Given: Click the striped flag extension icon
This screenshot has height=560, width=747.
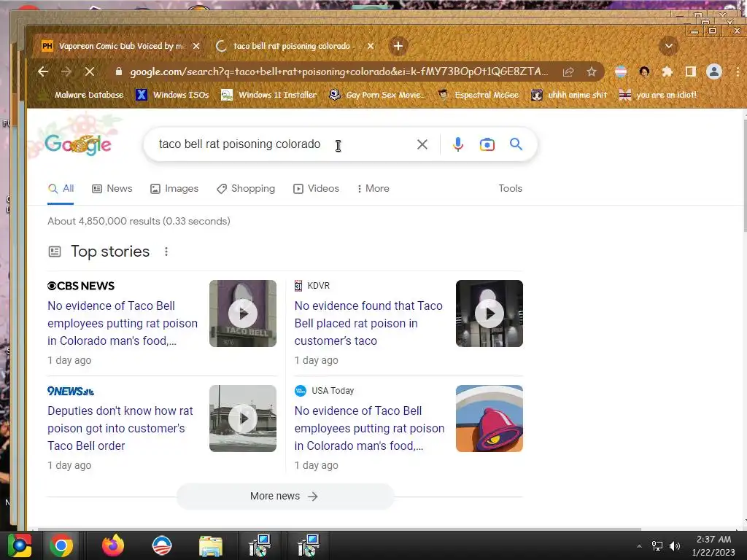Looking at the screenshot, I should 621,72.
